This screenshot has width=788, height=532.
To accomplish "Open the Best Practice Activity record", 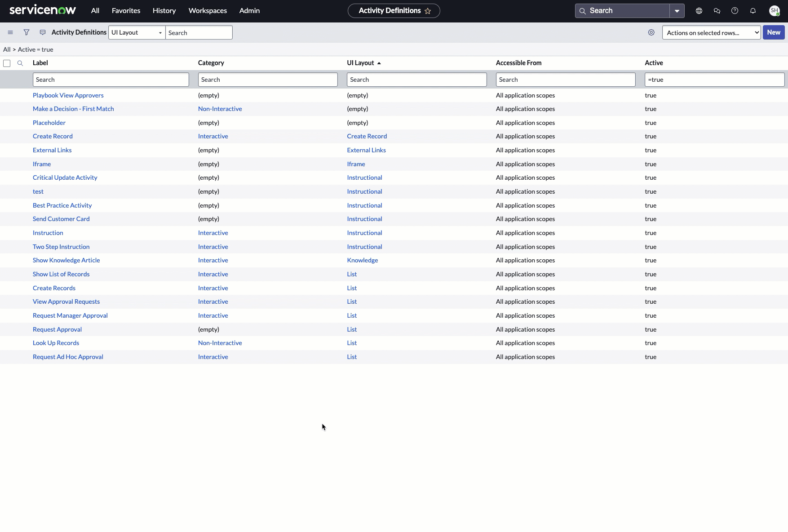I will pyautogui.click(x=62, y=205).
